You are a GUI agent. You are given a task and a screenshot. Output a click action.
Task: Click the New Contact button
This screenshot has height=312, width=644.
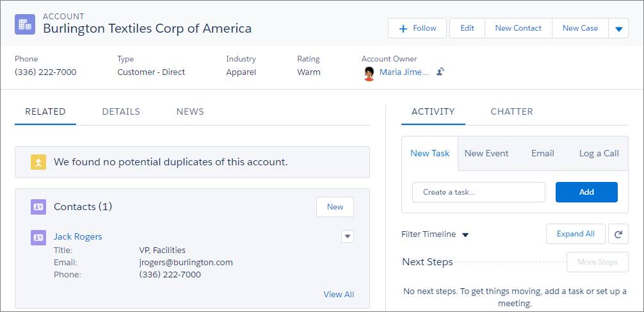click(x=519, y=28)
